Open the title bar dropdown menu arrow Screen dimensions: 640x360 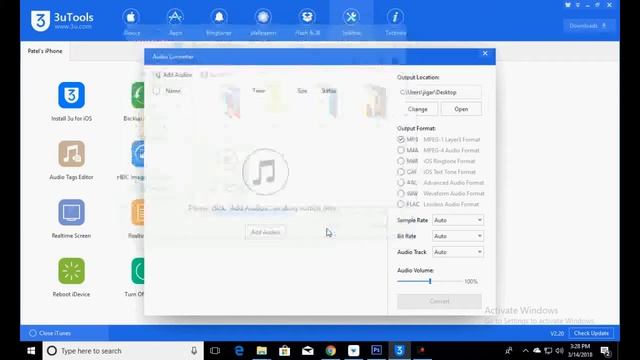point(578,5)
